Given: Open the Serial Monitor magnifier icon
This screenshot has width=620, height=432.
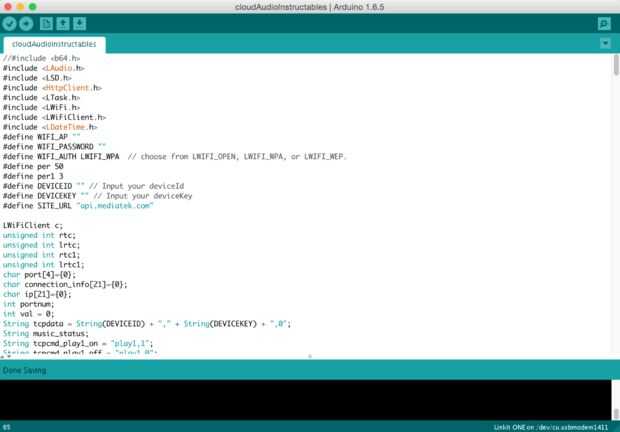Looking at the screenshot, I should click(604, 24).
